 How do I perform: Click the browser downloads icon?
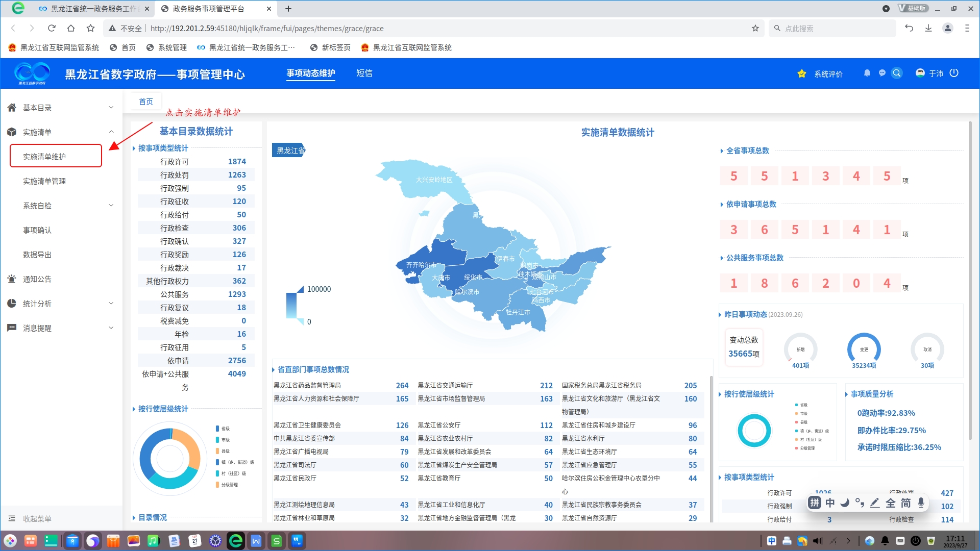tap(928, 29)
